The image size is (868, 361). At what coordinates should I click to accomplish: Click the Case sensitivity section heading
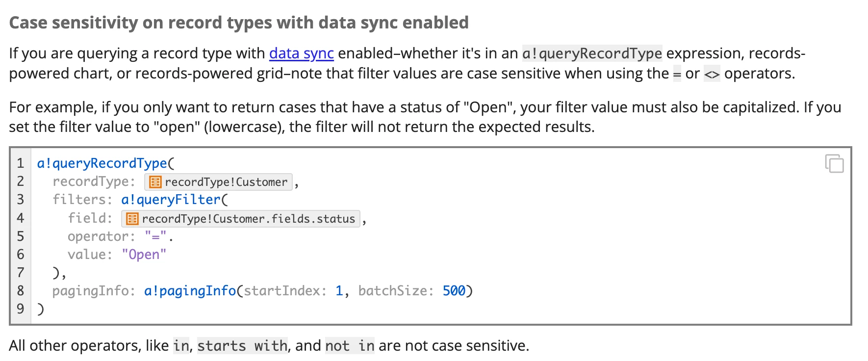pyautogui.click(x=239, y=23)
